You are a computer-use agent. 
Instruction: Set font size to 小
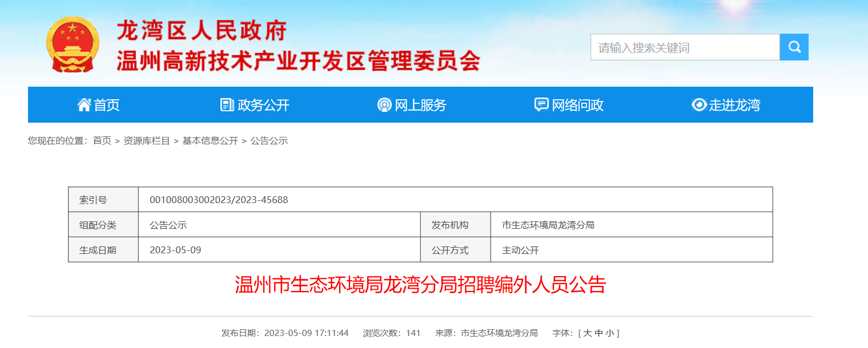pos(610,333)
